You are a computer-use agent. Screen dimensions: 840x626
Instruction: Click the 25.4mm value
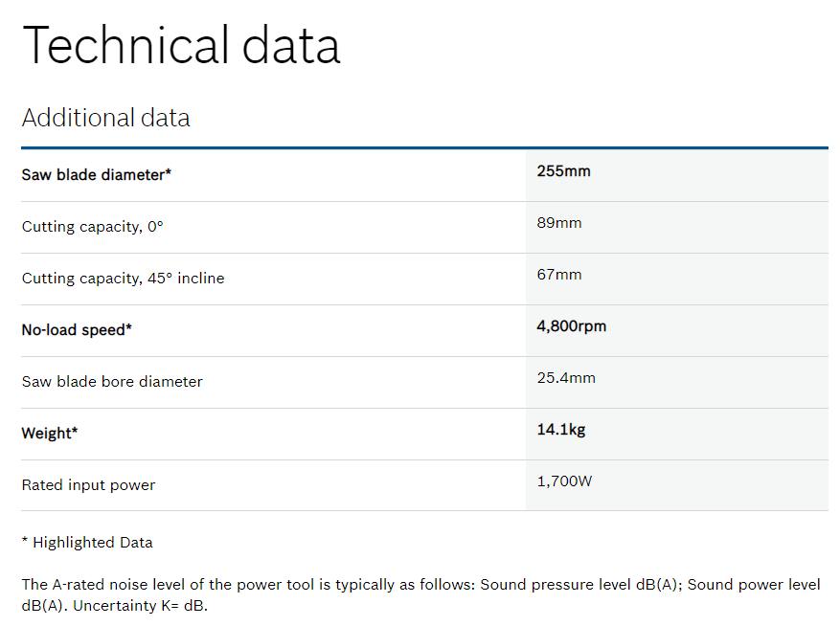click(566, 378)
